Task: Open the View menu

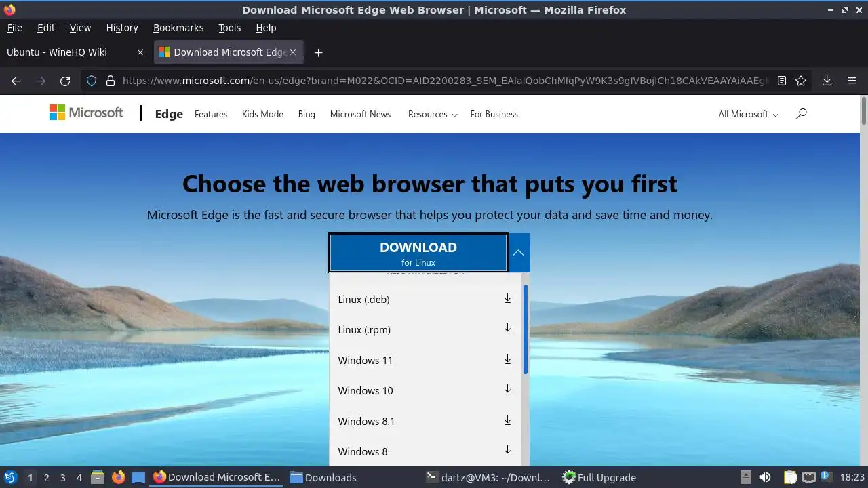Action: 80,28
